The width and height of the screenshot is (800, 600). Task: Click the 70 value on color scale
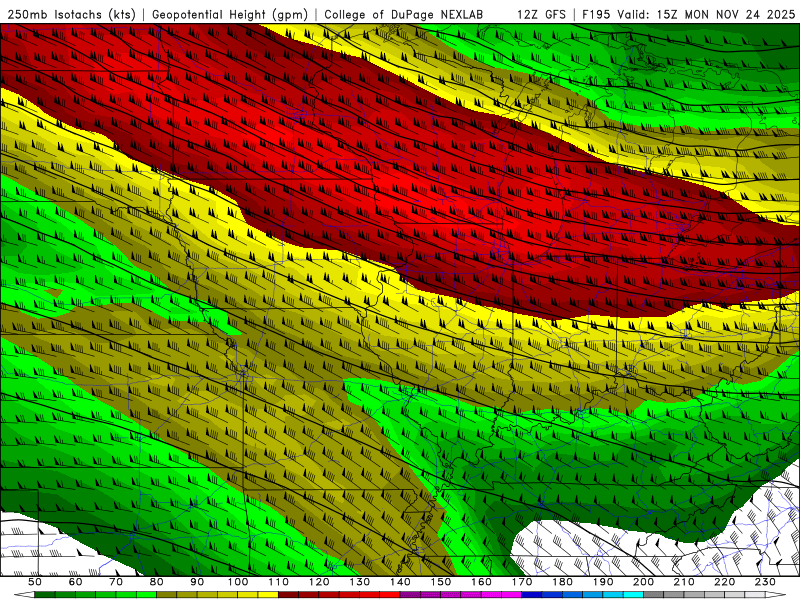pos(116,582)
